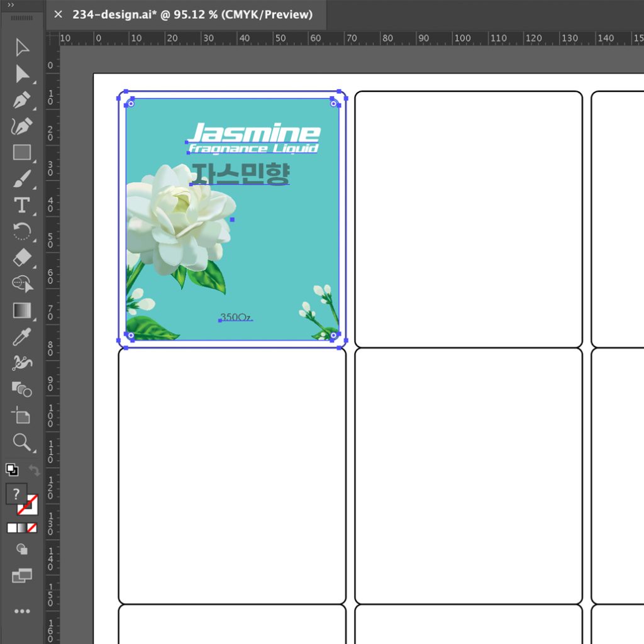Viewport: 644px width, 644px height.
Task: Open the drawing modes icon
Action: [22, 549]
